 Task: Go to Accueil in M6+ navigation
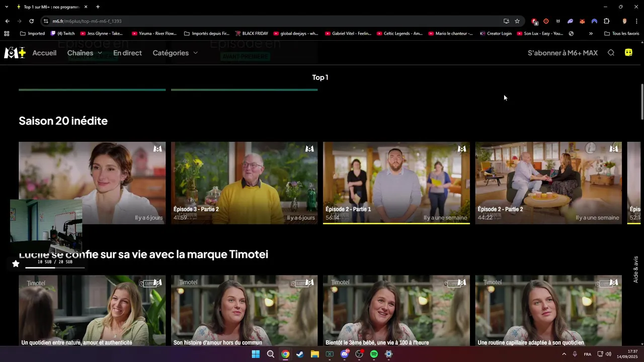coord(44,53)
